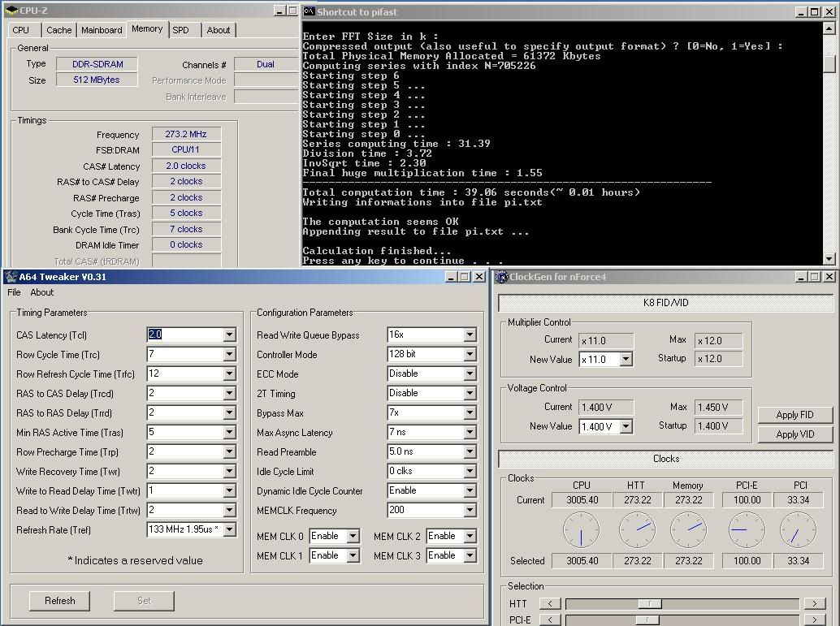Expand voltage New Value dropdown in ClockGen
This screenshot has height=626, width=840.
click(x=626, y=426)
